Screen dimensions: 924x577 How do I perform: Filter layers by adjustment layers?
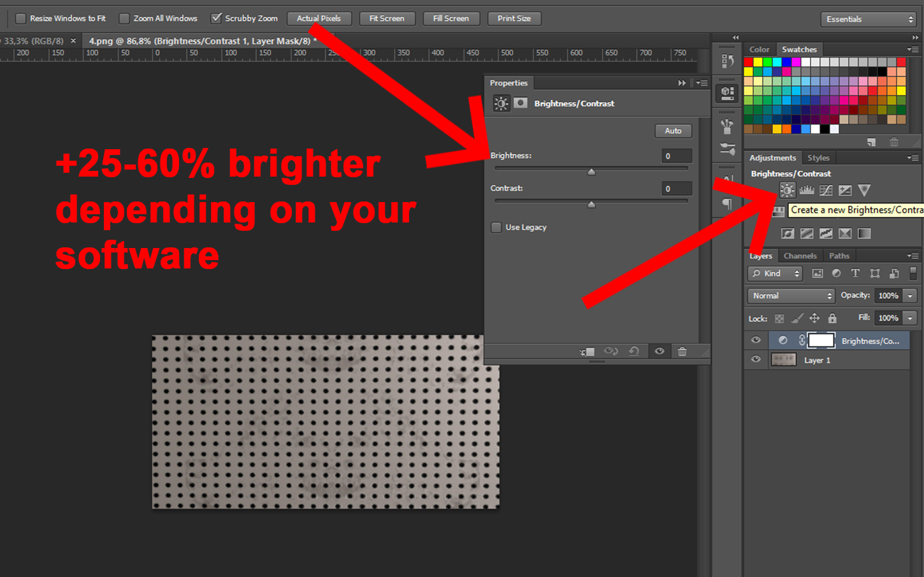click(x=836, y=273)
